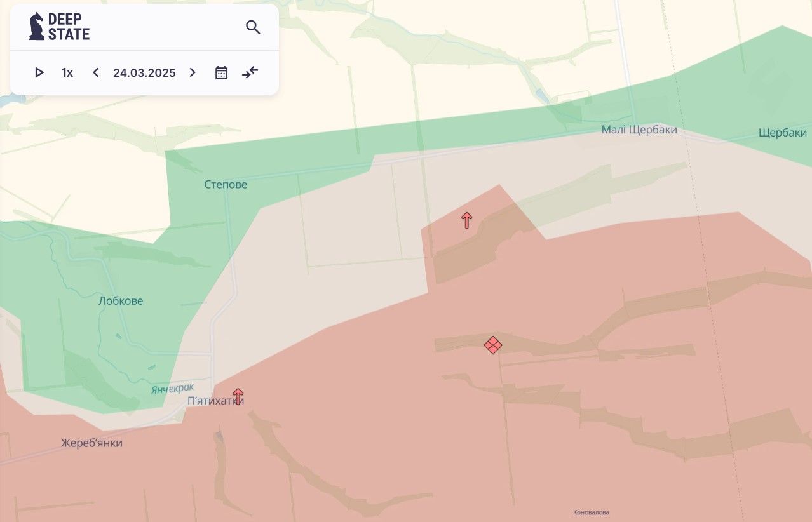Click the DeepState knight logo
The height and width of the screenshot is (522, 812).
tap(37, 27)
